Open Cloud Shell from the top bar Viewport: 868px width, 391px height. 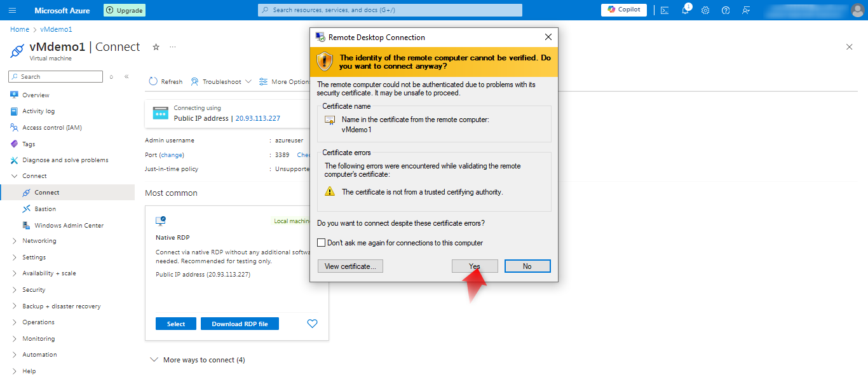pyautogui.click(x=665, y=10)
